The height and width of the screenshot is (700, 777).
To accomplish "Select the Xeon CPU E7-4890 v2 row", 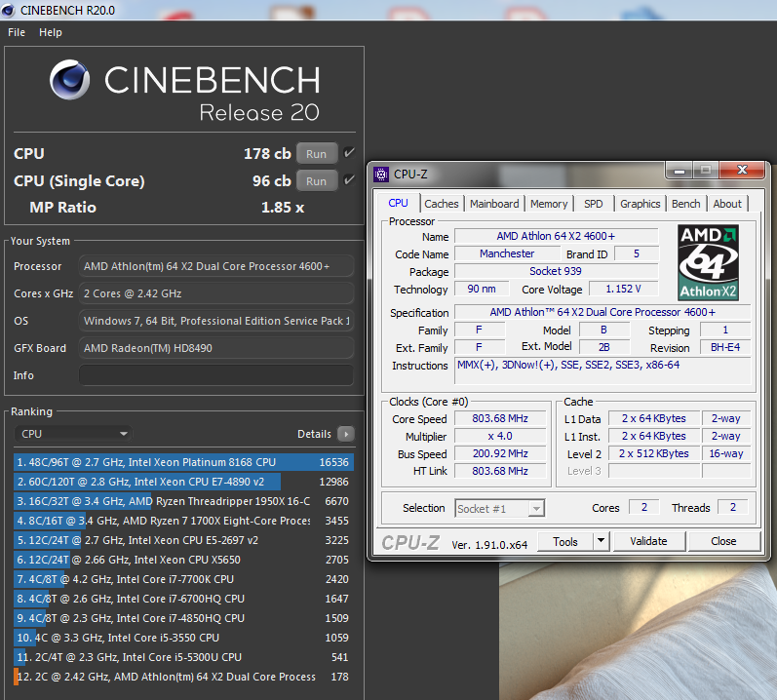I will (x=183, y=482).
